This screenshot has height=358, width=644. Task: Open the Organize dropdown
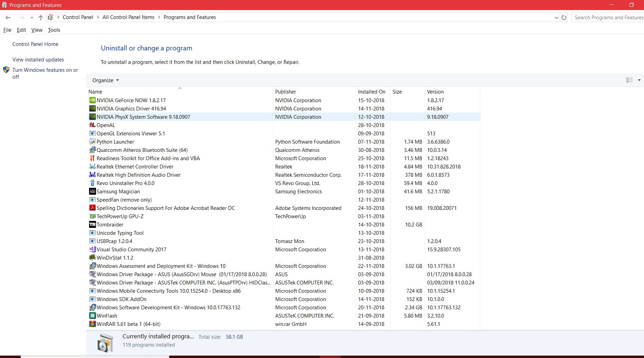click(x=106, y=80)
